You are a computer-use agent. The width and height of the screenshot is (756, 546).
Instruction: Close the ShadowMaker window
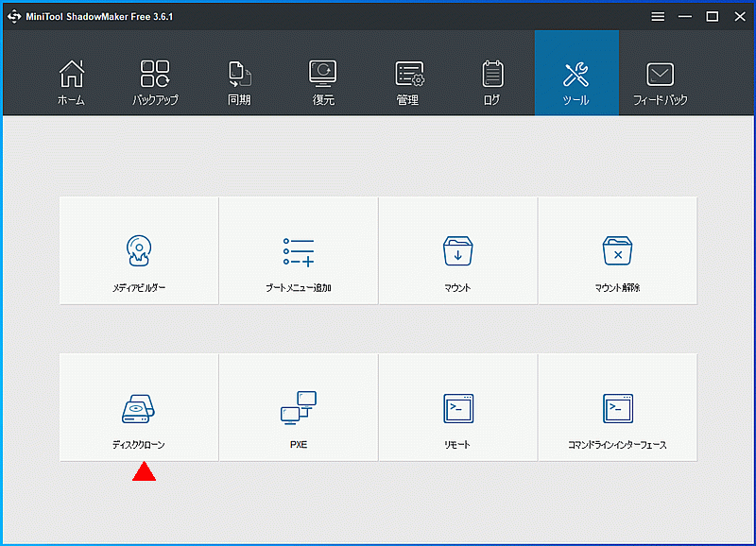(740, 17)
